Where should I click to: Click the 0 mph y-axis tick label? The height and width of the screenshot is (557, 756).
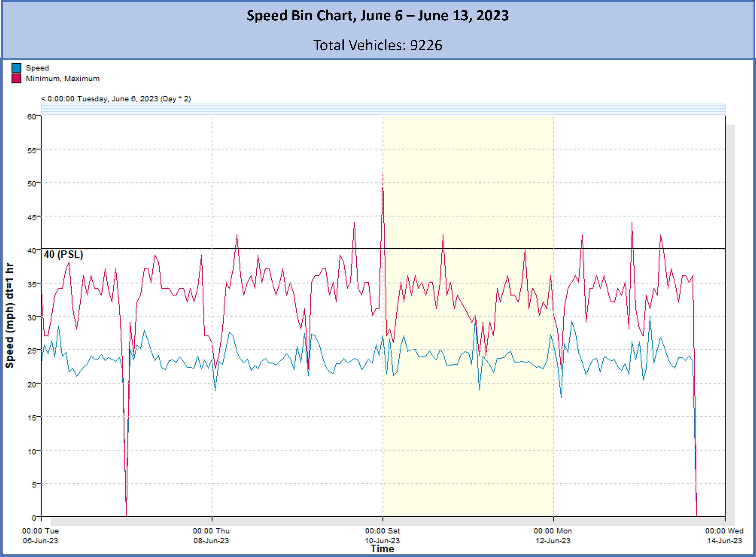(x=34, y=518)
